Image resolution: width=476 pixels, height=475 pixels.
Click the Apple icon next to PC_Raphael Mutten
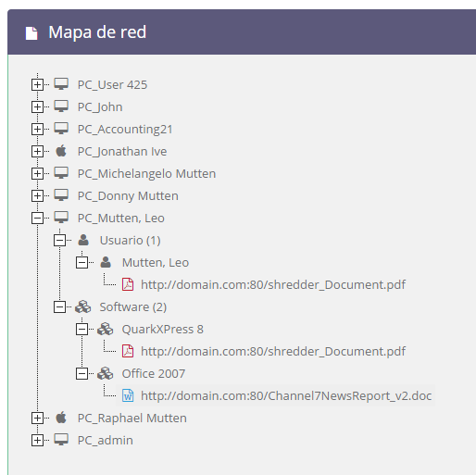pos(61,418)
